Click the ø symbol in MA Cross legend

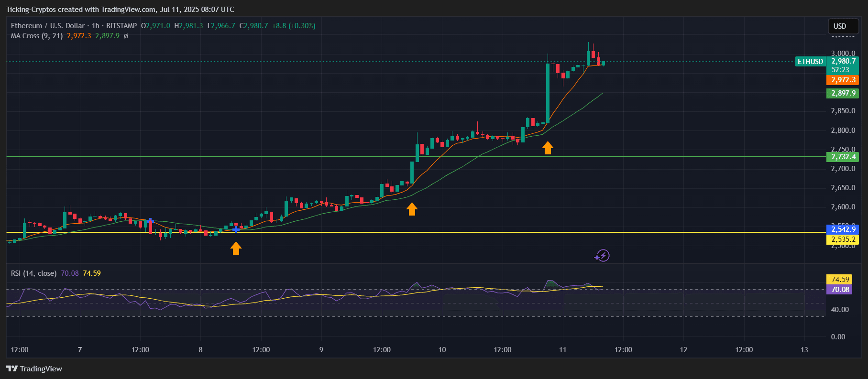point(126,36)
